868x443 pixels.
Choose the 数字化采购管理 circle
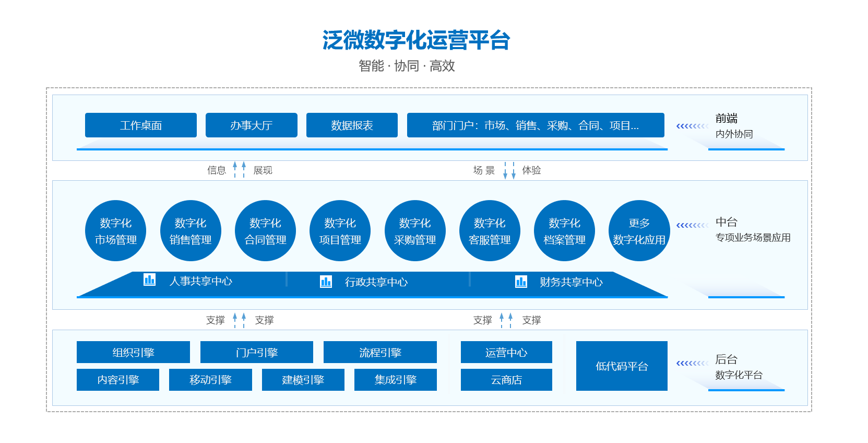415,230
